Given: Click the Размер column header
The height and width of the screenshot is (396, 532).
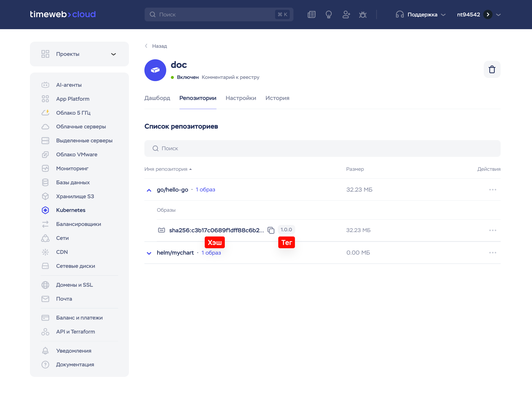Looking at the screenshot, I should [x=355, y=169].
